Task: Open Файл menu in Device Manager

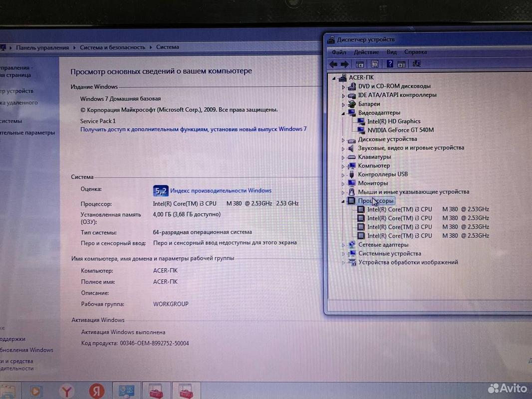Action: (338, 52)
